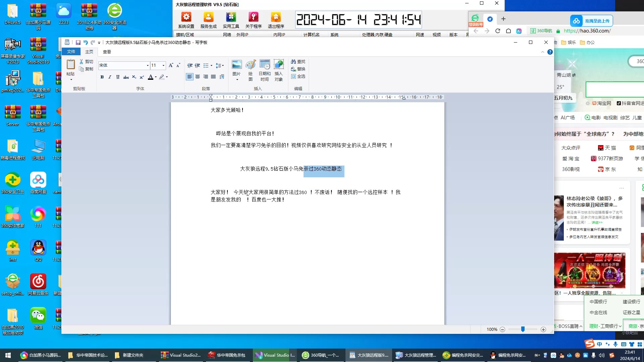Open the 文件 menu in WordPad
644x362 pixels.
tap(71, 52)
